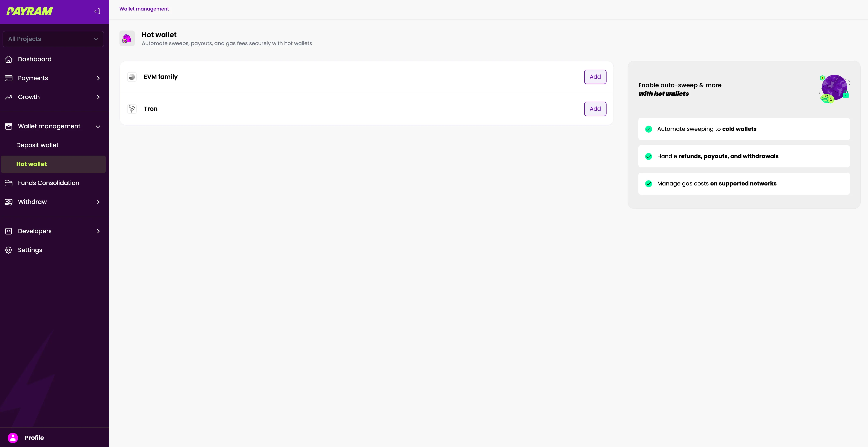Select Hot wallet in sidebar

click(x=32, y=164)
